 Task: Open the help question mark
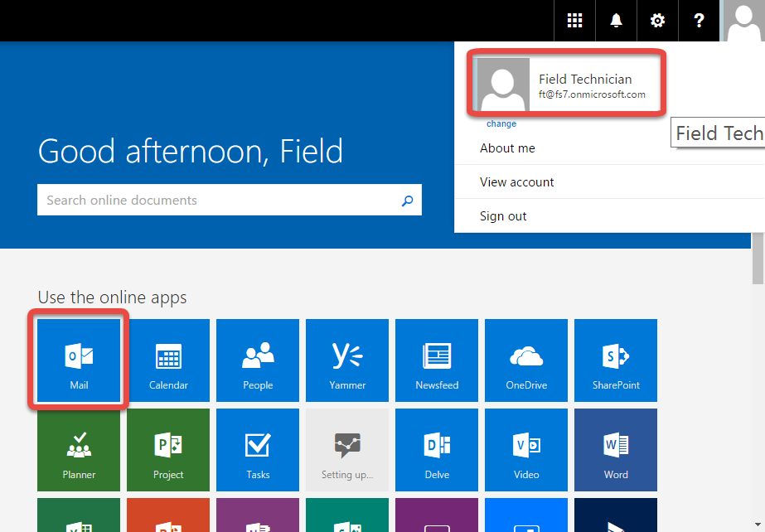pos(700,21)
